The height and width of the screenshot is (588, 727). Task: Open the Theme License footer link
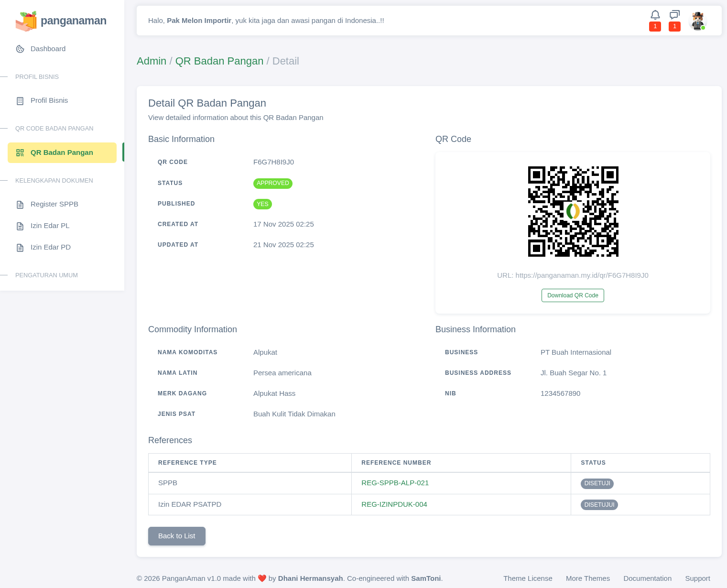(x=528, y=578)
